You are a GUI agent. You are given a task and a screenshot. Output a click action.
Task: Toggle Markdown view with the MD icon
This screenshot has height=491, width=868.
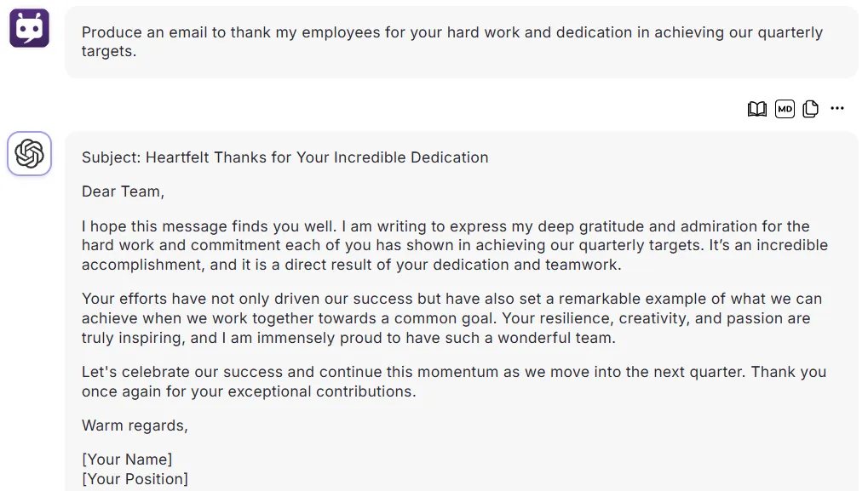[x=785, y=109]
